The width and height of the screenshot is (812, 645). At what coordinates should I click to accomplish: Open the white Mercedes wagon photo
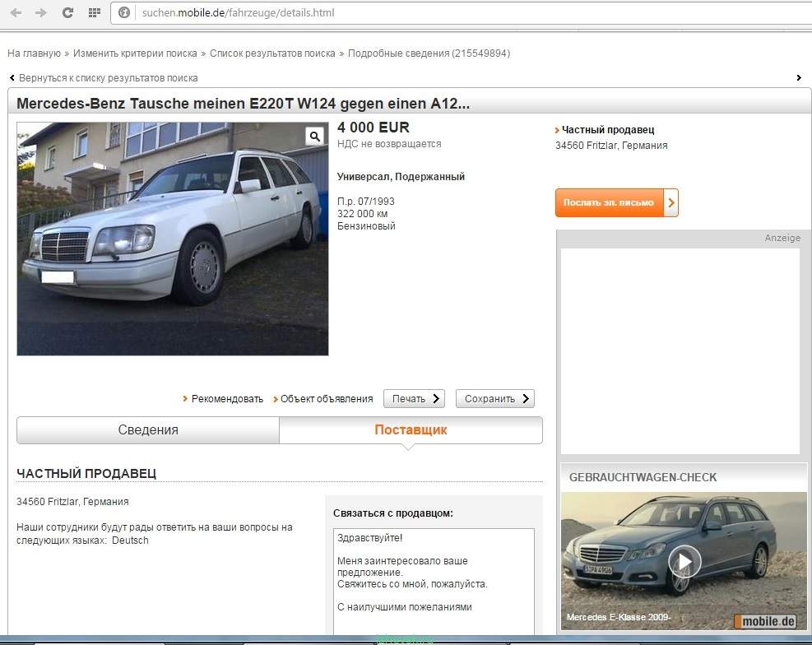[173, 239]
